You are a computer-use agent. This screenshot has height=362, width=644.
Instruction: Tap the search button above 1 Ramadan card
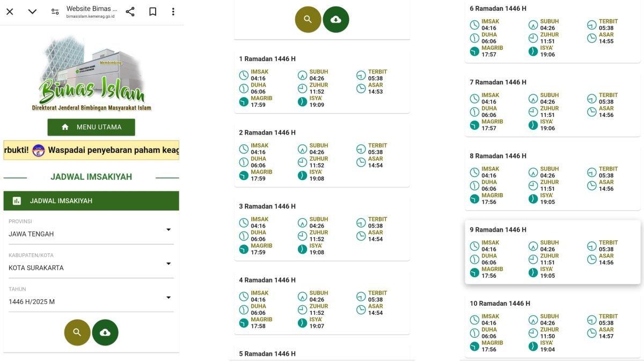(308, 19)
